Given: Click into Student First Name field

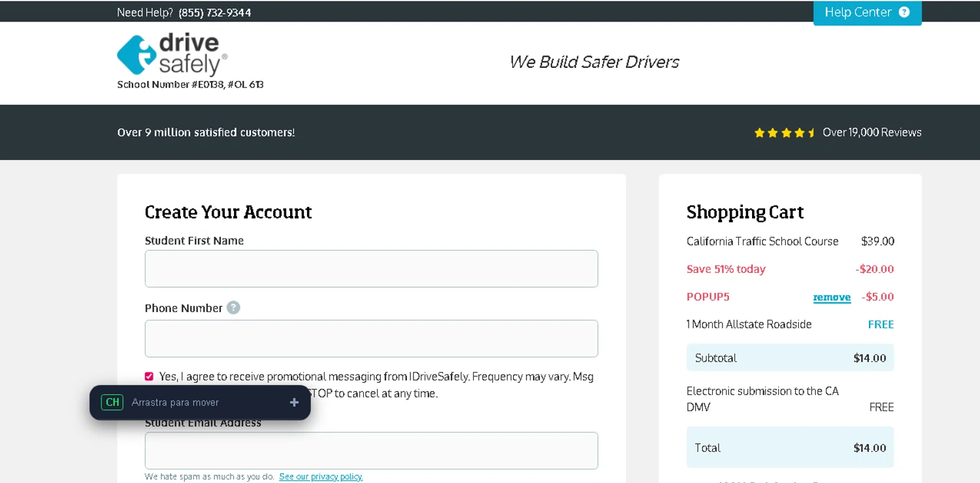Looking at the screenshot, I should coord(371,268).
